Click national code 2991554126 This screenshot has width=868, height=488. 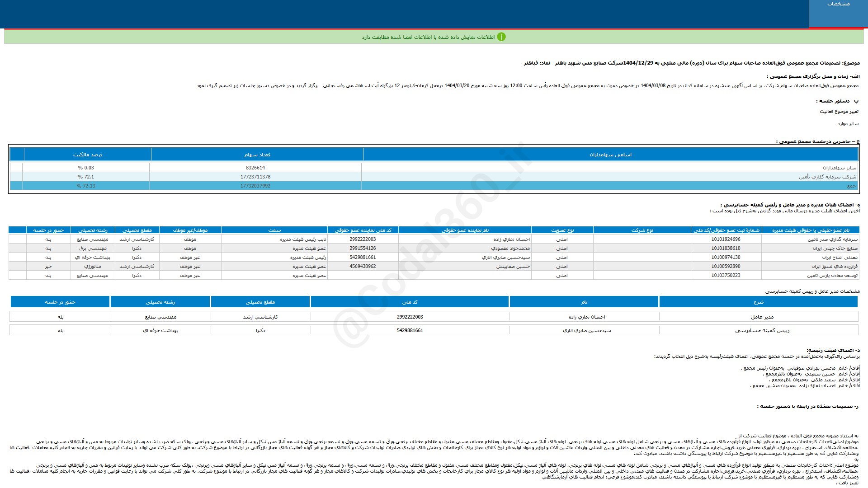pyautogui.click(x=363, y=248)
